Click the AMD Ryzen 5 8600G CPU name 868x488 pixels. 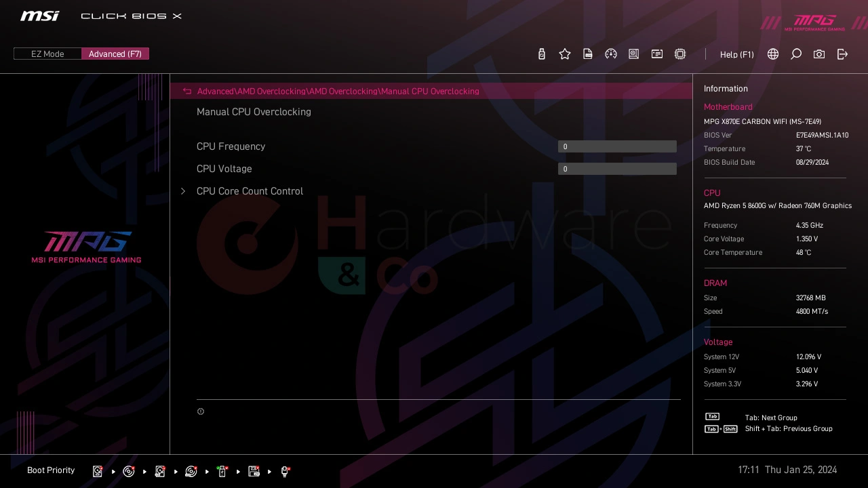click(778, 206)
